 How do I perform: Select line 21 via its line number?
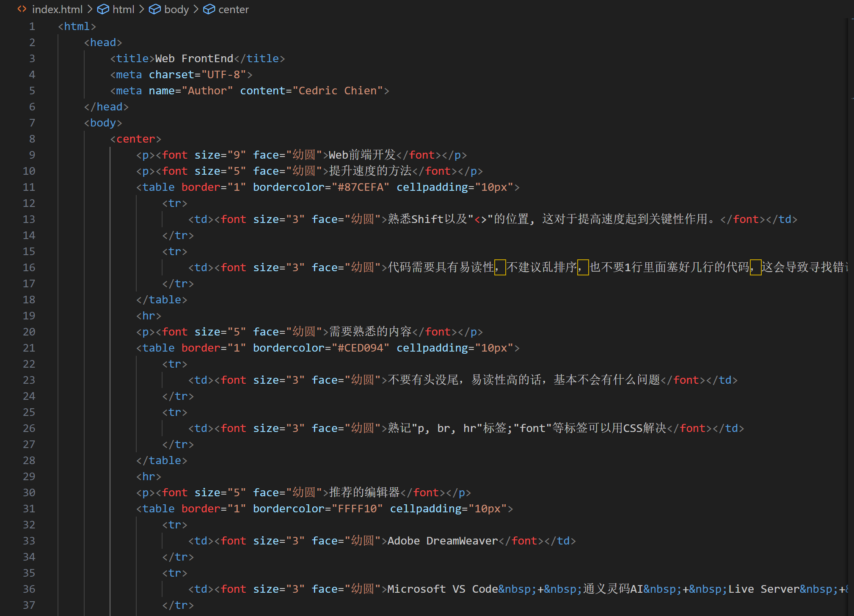coord(29,348)
